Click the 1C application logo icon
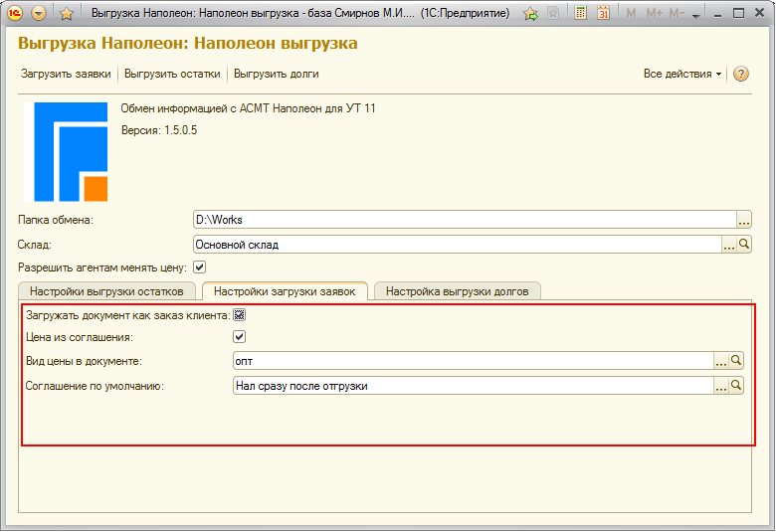The height and width of the screenshot is (532, 776). (15, 13)
